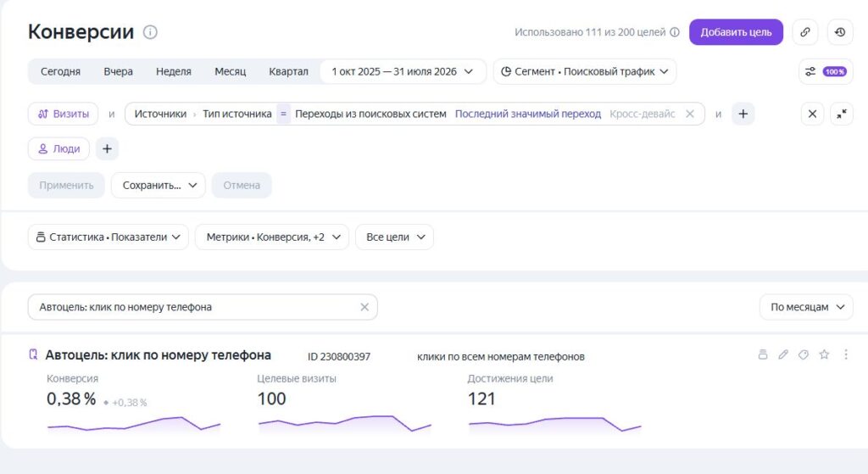This screenshot has height=474, width=868.
Task: Add a visit condition with plus after и
Action: click(743, 114)
